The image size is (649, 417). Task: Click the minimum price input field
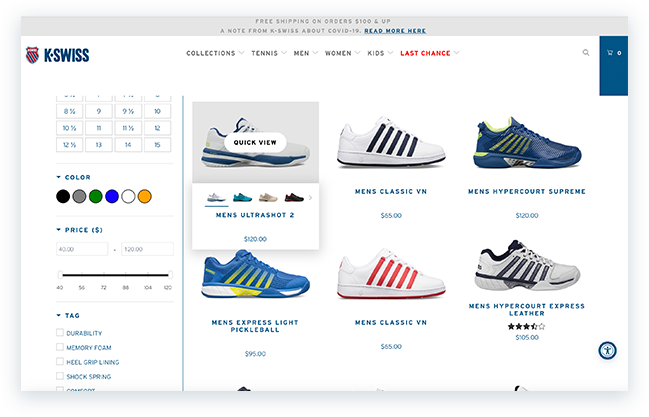pos(82,249)
